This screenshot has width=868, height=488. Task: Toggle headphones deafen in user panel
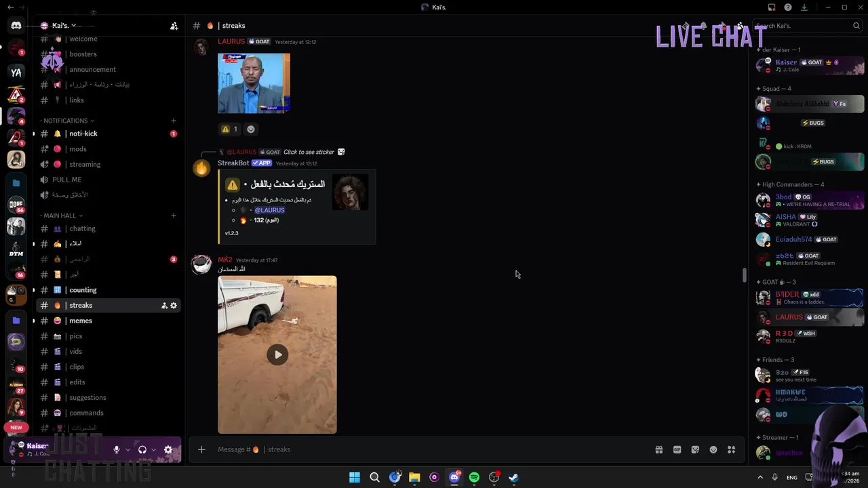142,449
